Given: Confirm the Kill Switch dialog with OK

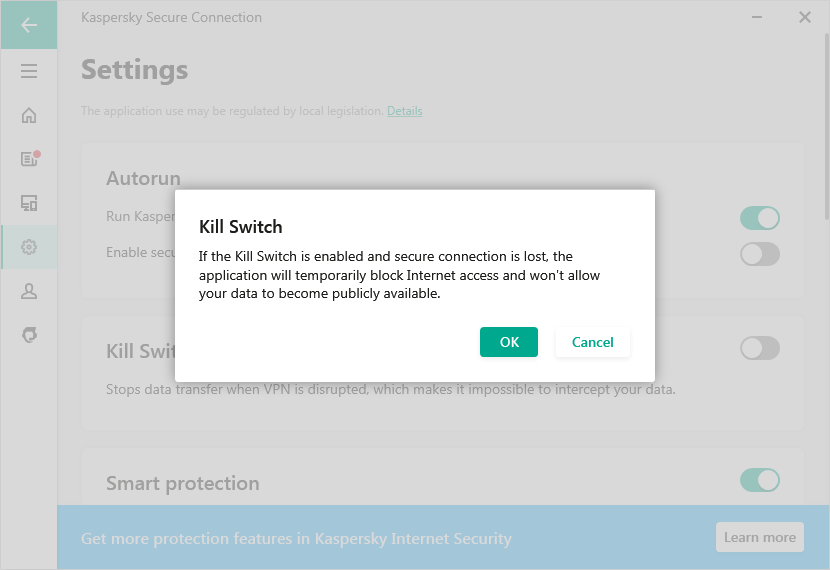Looking at the screenshot, I should tap(509, 342).
